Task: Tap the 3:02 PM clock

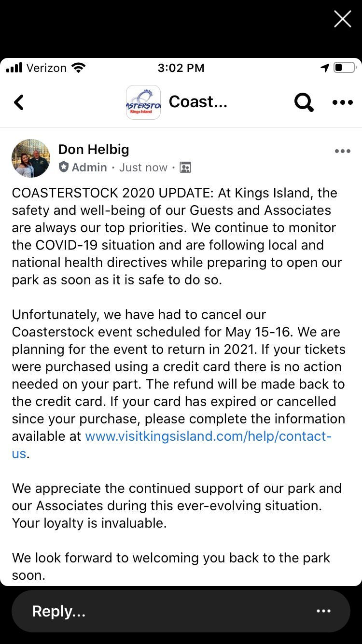Action: point(181,68)
